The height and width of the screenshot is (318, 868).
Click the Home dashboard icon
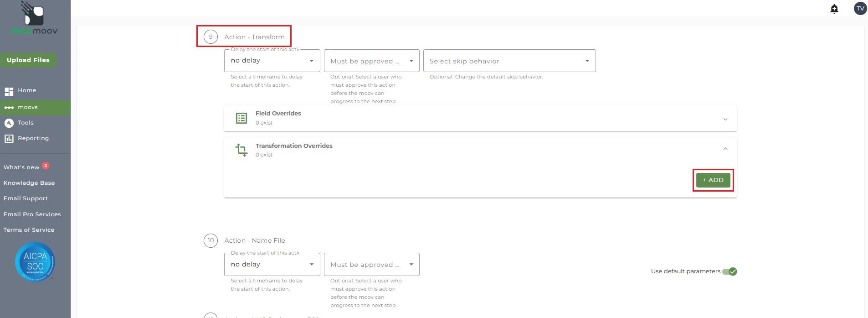tap(9, 91)
